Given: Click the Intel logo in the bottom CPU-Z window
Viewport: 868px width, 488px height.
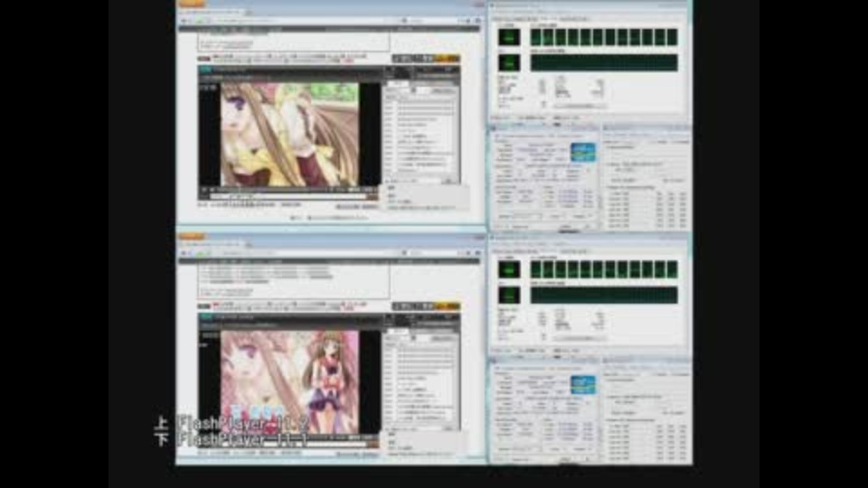Looking at the screenshot, I should click(583, 385).
